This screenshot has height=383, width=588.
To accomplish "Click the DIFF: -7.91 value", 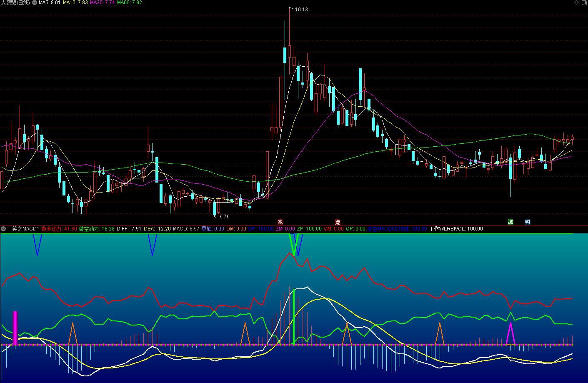I will coord(129,229).
